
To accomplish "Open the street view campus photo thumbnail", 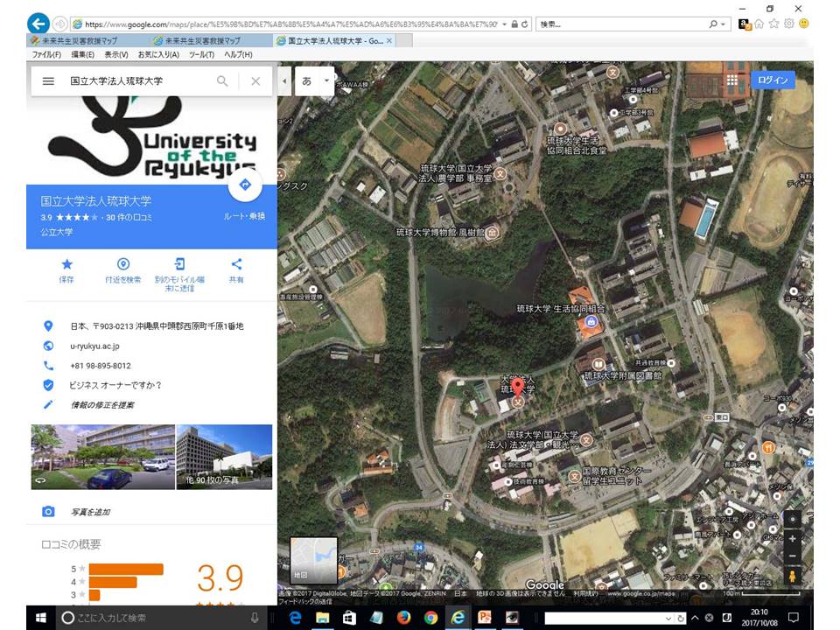I will coord(103,457).
